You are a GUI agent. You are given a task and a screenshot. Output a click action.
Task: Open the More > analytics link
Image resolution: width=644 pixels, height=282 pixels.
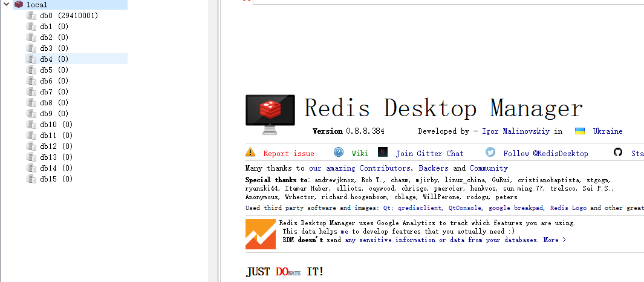point(555,240)
